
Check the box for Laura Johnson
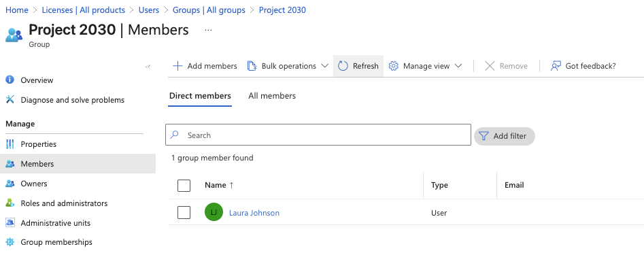tap(184, 212)
